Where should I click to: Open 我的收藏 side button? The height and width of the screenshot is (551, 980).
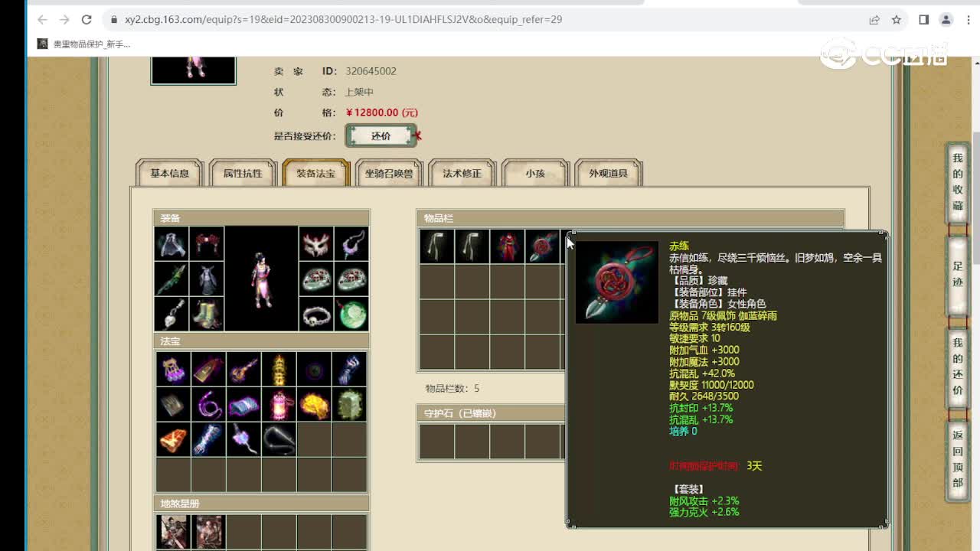(x=957, y=181)
